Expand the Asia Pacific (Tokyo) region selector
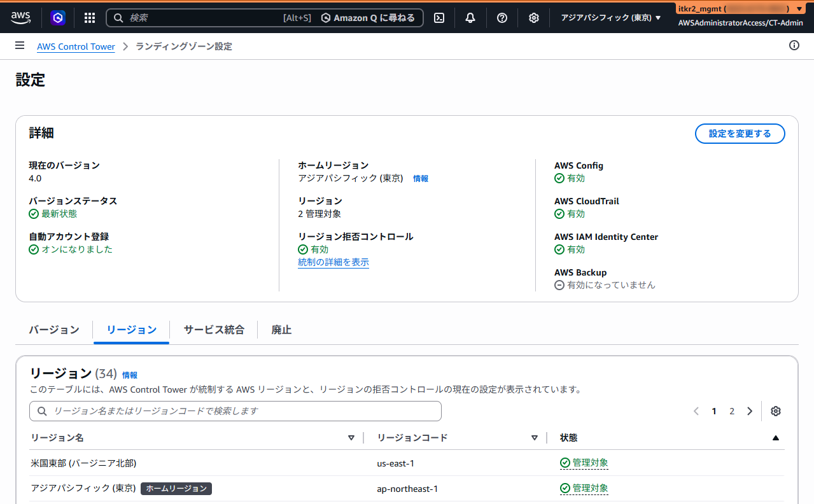 point(610,18)
